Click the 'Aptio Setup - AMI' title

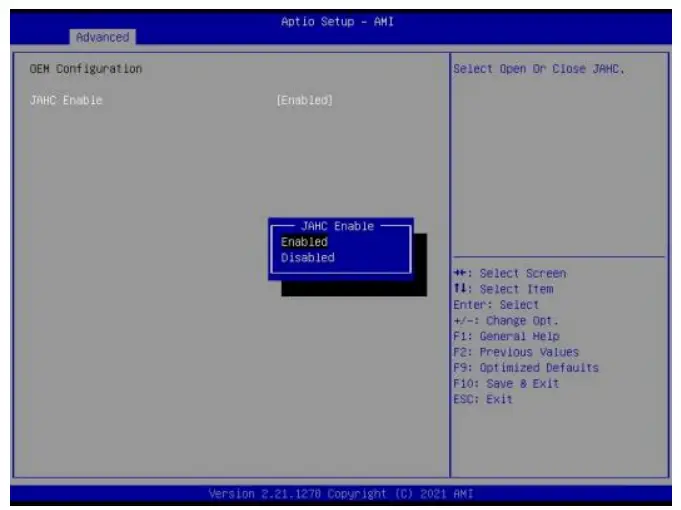pos(337,22)
